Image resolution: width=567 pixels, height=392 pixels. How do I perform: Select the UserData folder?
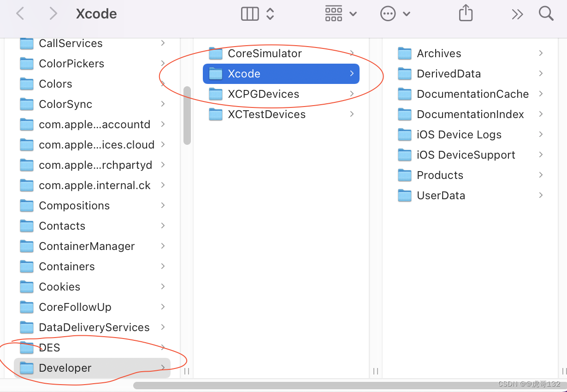pos(470,196)
